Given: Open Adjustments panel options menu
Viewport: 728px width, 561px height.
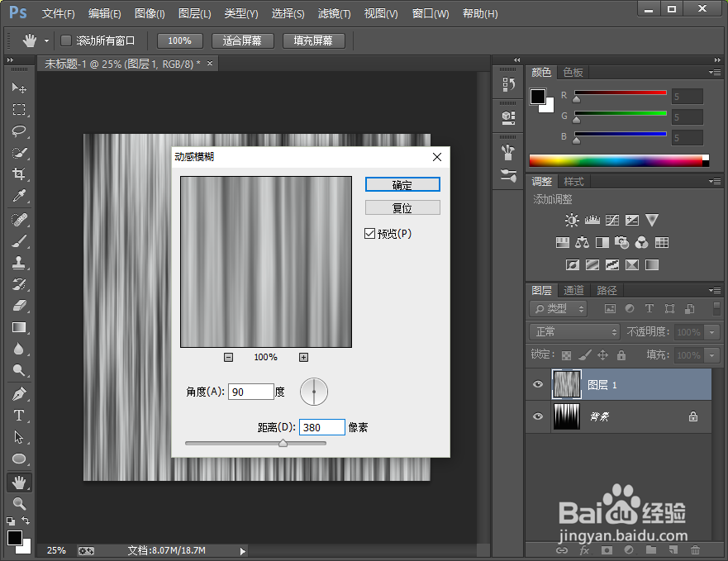Looking at the screenshot, I should [x=715, y=181].
